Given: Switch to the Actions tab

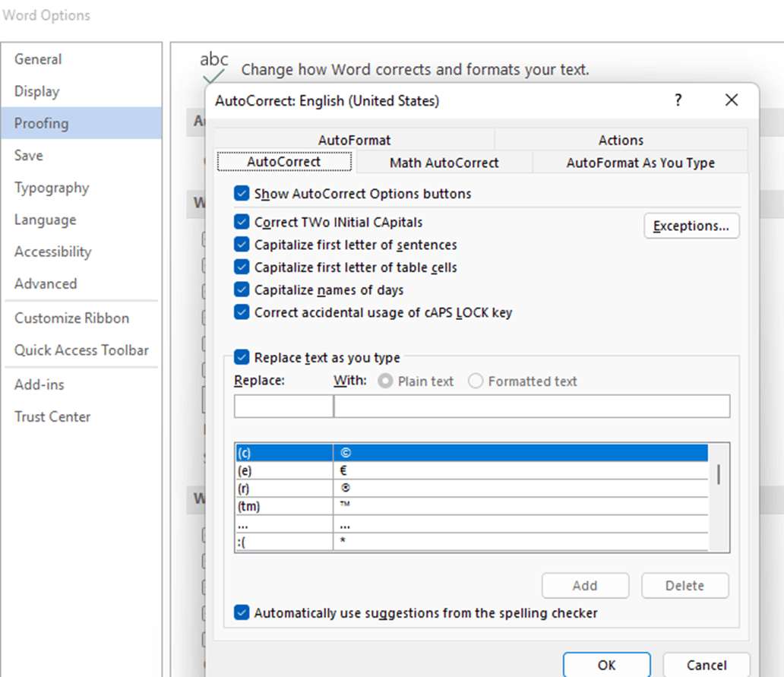Looking at the screenshot, I should pos(621,140).
